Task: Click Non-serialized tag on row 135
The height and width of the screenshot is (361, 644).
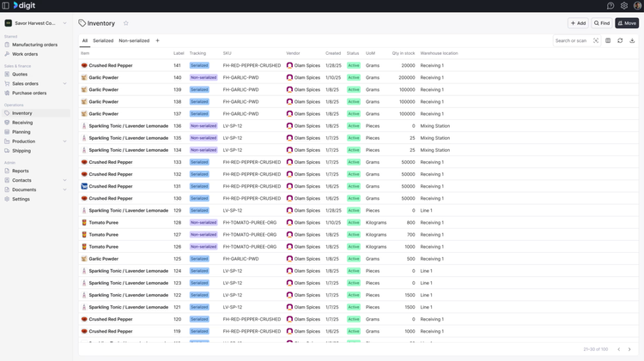Action: click(x=204, y=138)
